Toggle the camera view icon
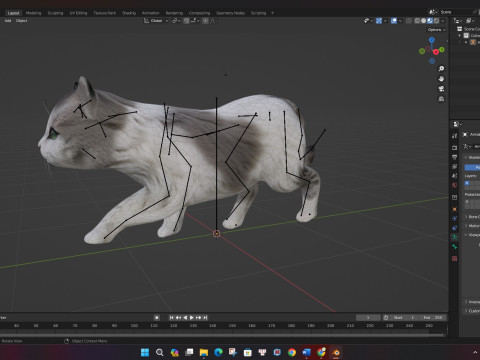This screenshot has height=360, width=480. coord(441,89)
